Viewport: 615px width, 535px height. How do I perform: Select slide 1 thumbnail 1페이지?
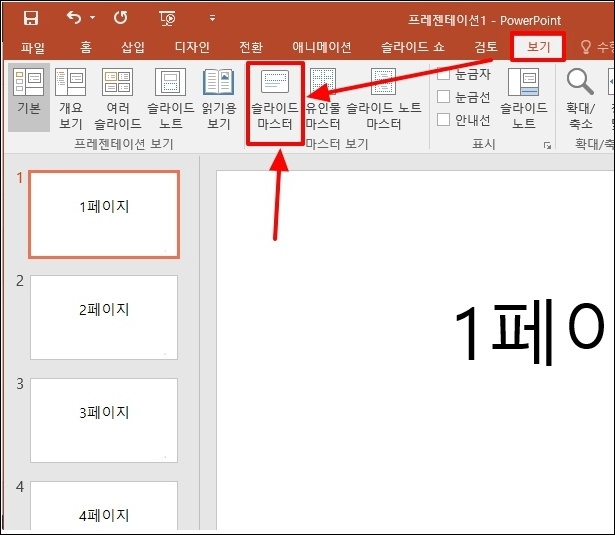click(x=104, y=214)
